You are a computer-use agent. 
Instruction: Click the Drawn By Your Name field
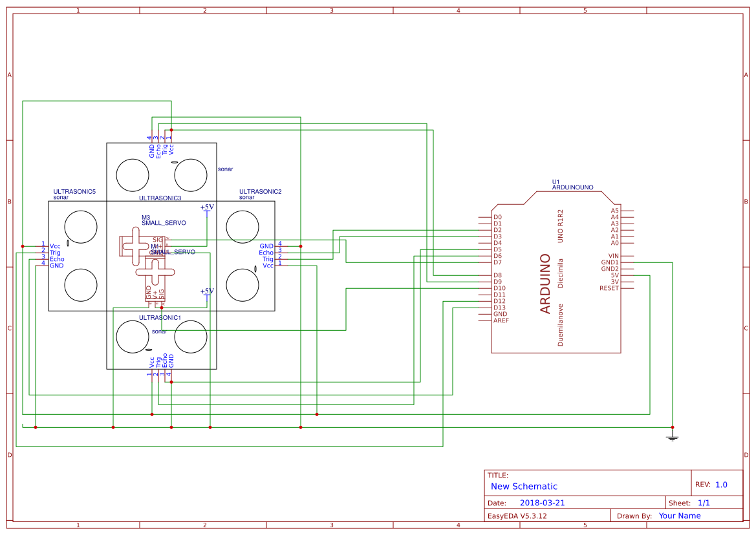(680, 515)
